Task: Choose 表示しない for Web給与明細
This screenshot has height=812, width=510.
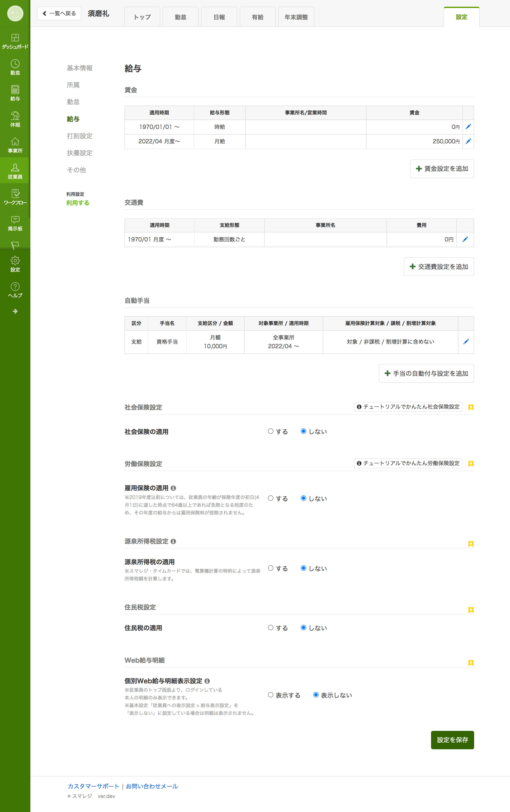Action: tap(316, 695)
